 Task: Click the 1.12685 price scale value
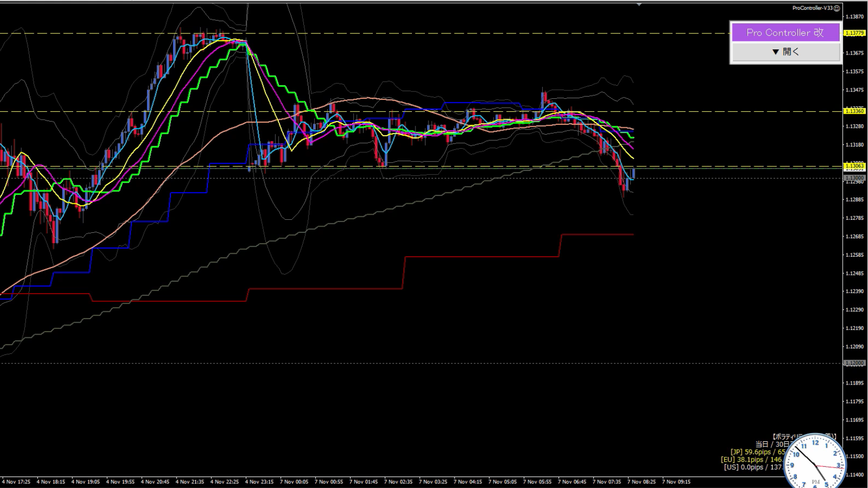point(854,236)
